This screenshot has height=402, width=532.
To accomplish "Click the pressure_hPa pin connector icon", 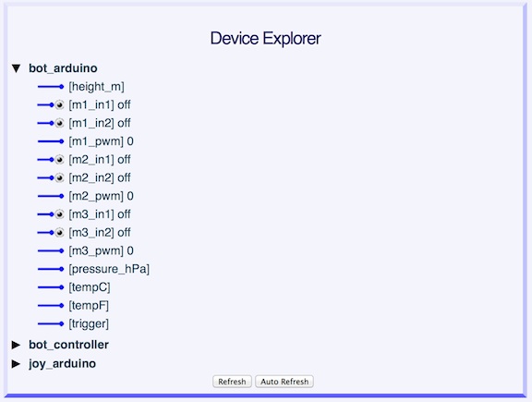I will 51,269.
